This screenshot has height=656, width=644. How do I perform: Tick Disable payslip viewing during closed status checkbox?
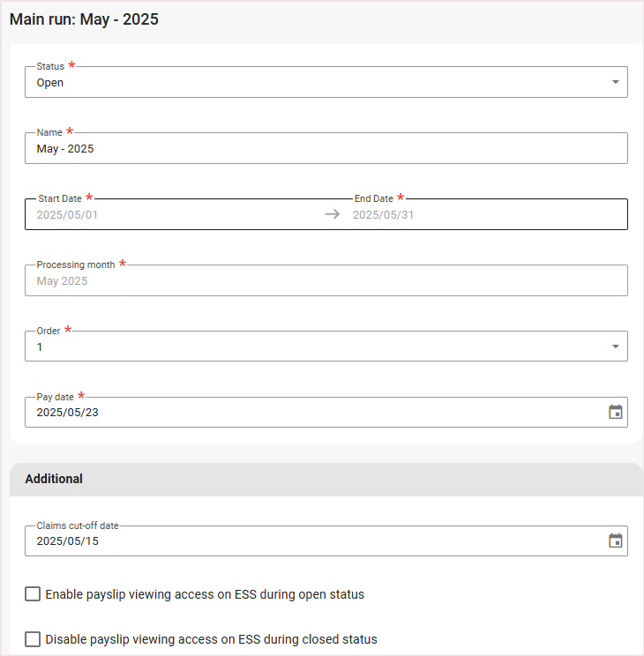click(33, 639)
